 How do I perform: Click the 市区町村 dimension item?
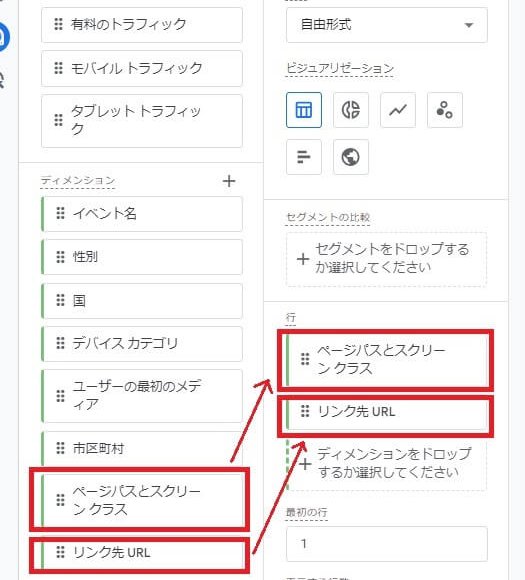click(x=142, y=448)
